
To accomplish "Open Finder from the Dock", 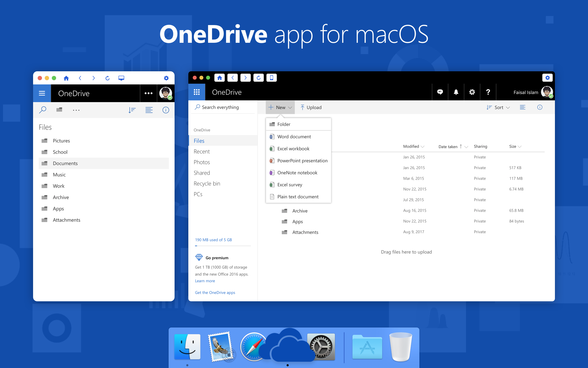I will pyautogui.click(x=187, y=347).
